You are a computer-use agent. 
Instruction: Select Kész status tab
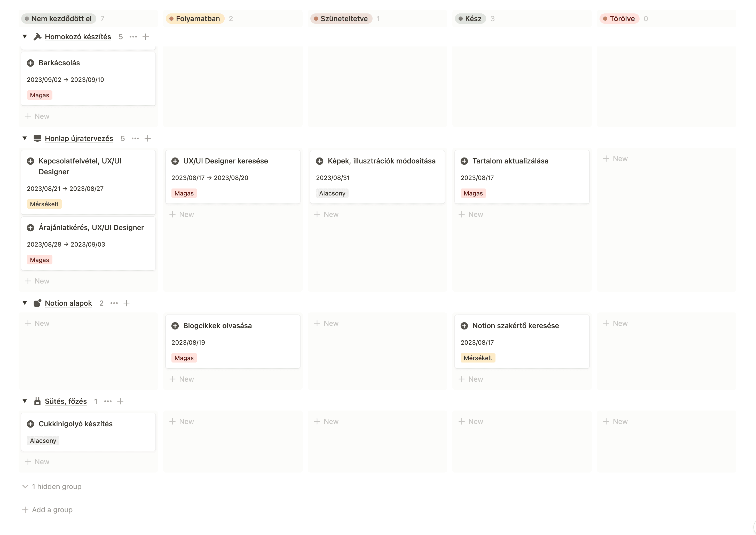click(x=474, y=18)
